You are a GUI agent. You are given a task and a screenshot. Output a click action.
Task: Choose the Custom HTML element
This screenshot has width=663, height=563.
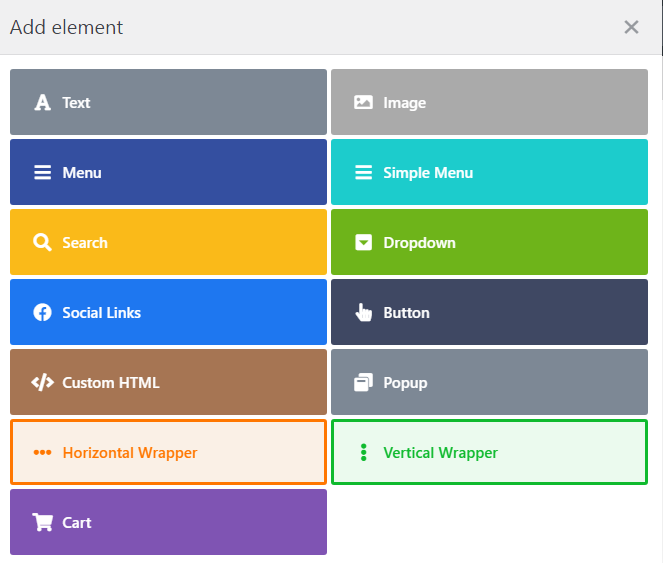(x=168, y=382)
